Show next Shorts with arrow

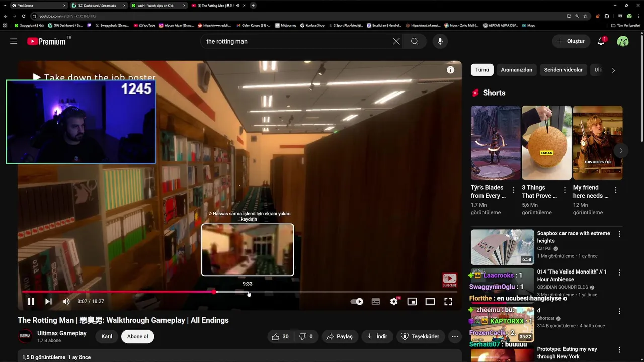point(621,150)
